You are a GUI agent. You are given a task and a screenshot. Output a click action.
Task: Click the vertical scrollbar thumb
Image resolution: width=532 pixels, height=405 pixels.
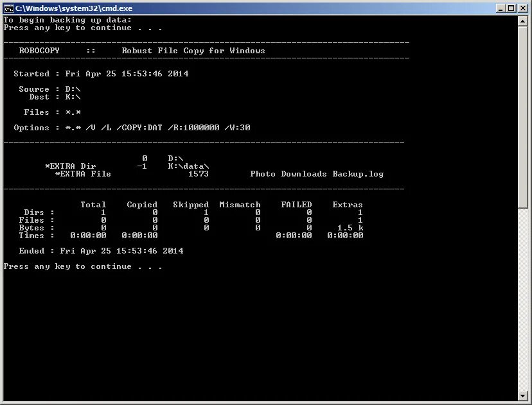pyautogui.click(x=522, y=117)
